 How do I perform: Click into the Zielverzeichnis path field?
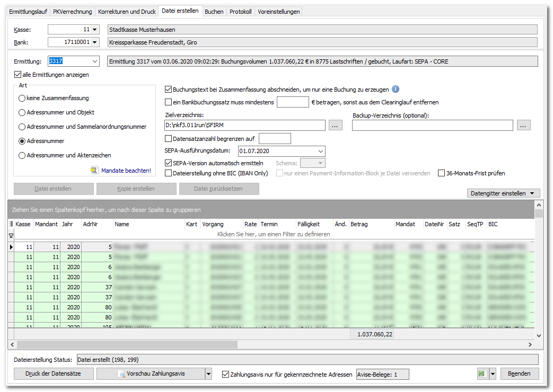pos(245,125)
